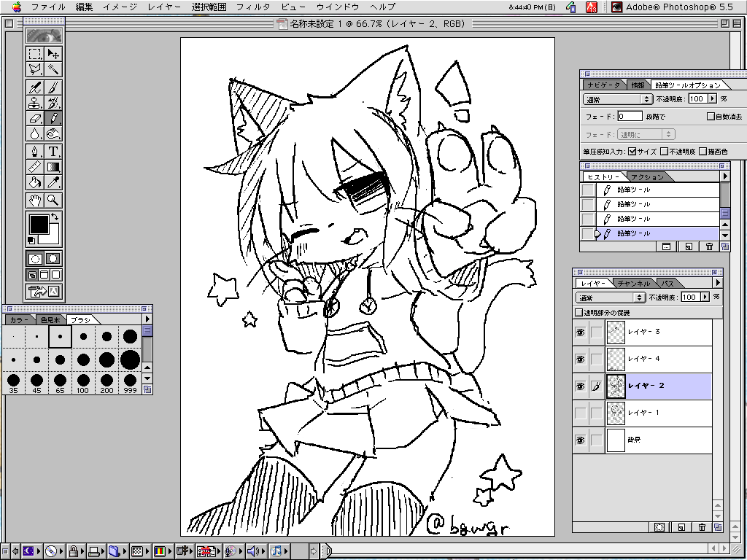Select the Magic Wand tool
747x560 pixels.
(54, 69)
